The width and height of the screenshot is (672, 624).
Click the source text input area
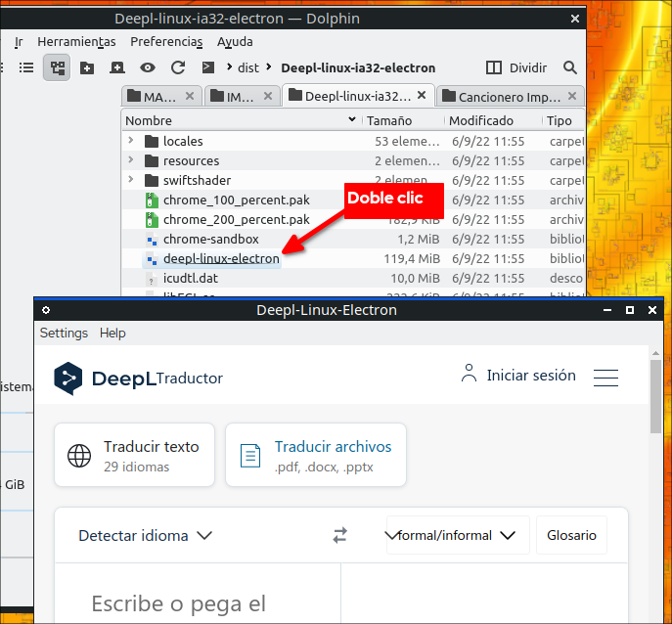coord(198,594)
